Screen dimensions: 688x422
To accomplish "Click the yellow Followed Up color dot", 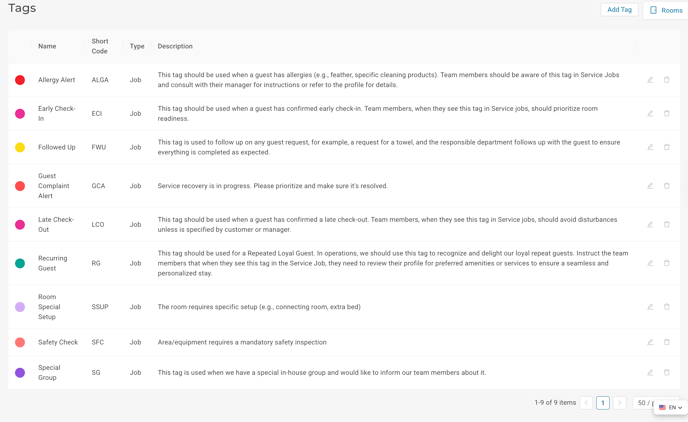I will [20, 147].
